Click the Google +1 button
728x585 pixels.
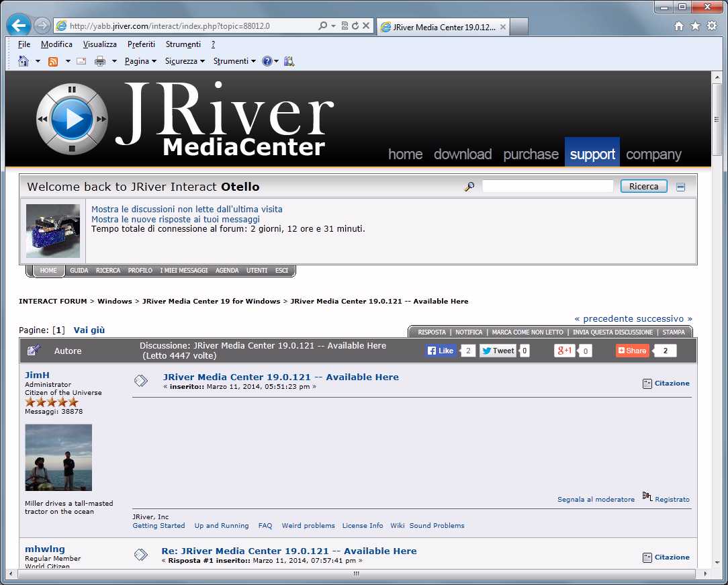pyautogui.click(x=565, y=351)
